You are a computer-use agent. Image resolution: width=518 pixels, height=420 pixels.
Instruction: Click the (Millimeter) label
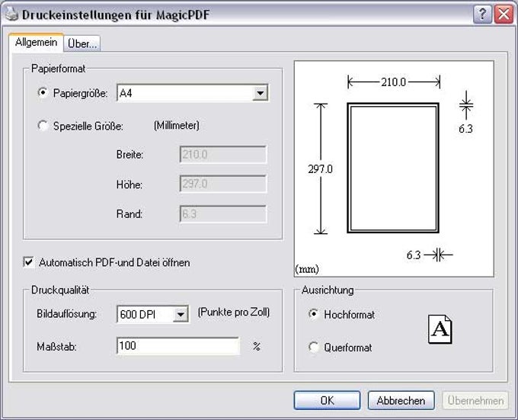coord(177,126)
